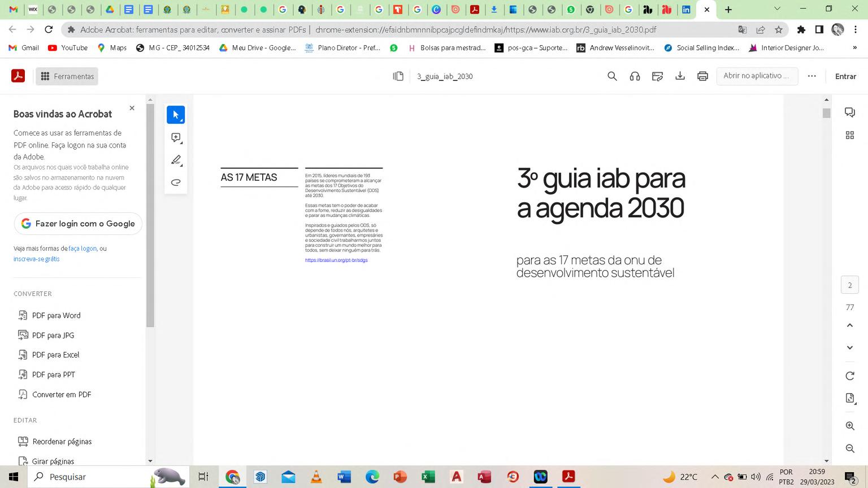Click the Windows Start button
The height and width of the screenshot is (488, 868).
point(14,477)
